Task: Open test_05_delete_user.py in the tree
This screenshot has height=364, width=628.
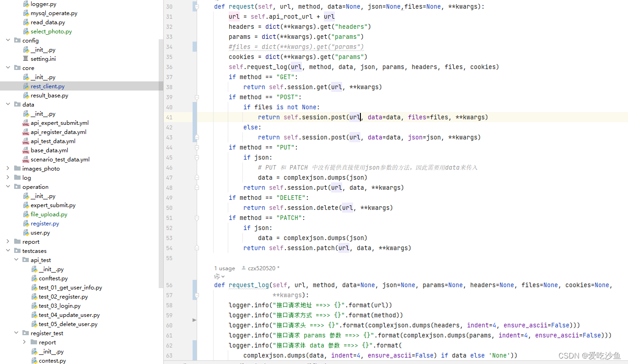Action: [x=68, y=324]
